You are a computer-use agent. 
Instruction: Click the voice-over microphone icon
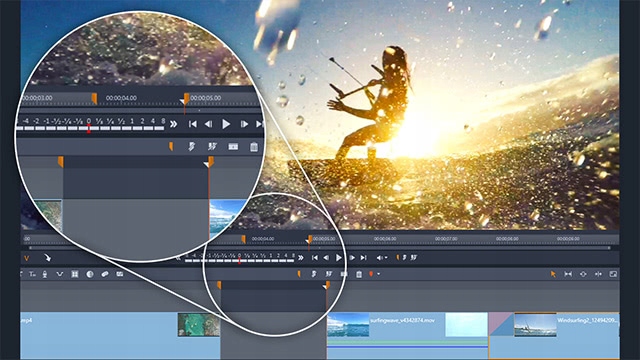[x=45, y=274]
